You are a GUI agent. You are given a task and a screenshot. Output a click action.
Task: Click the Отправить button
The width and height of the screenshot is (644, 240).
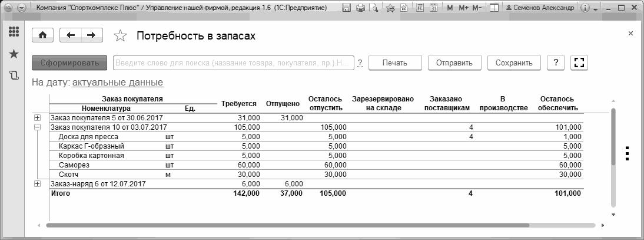(x=454, y=63)
